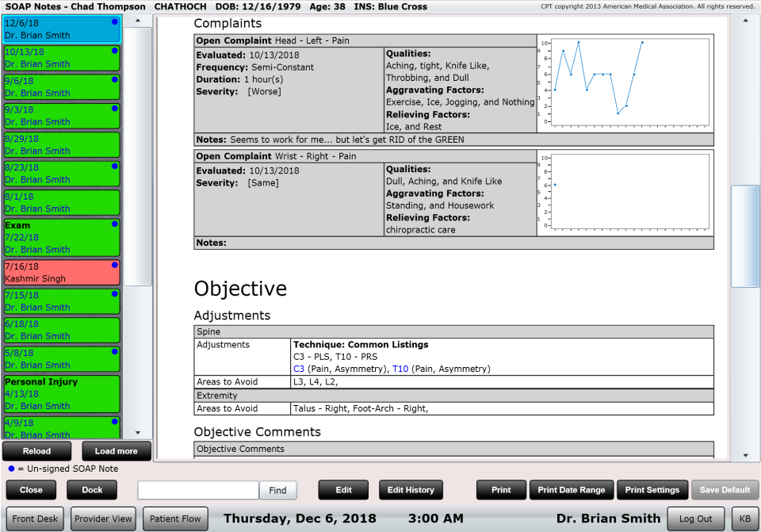Open the 12/6/18 SOAP note entry

(x=61, y=29)
